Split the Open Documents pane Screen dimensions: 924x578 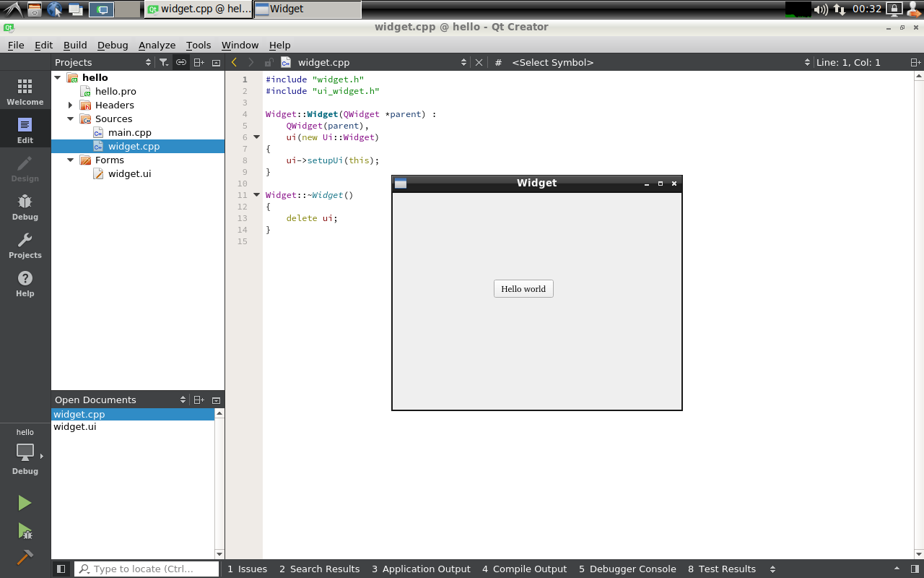click(x=199, y=400)
